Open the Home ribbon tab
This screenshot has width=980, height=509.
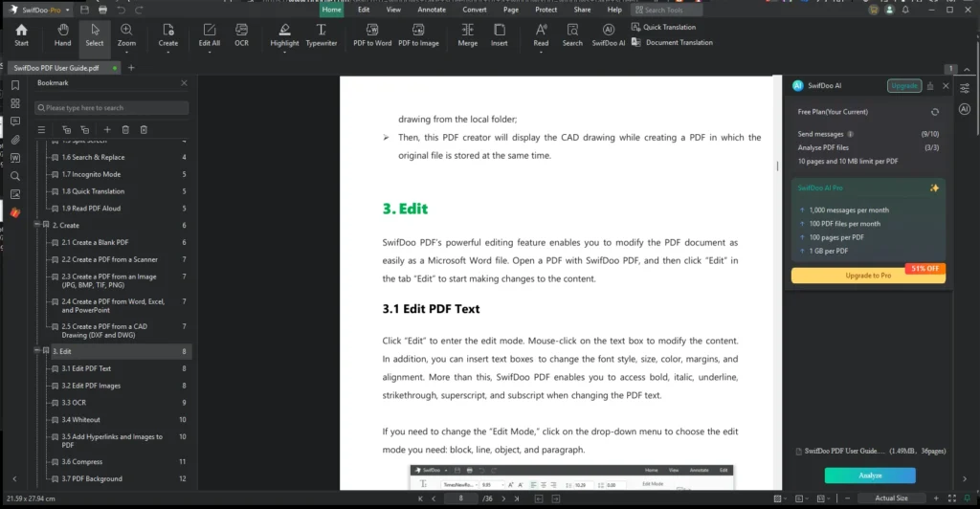331,10
